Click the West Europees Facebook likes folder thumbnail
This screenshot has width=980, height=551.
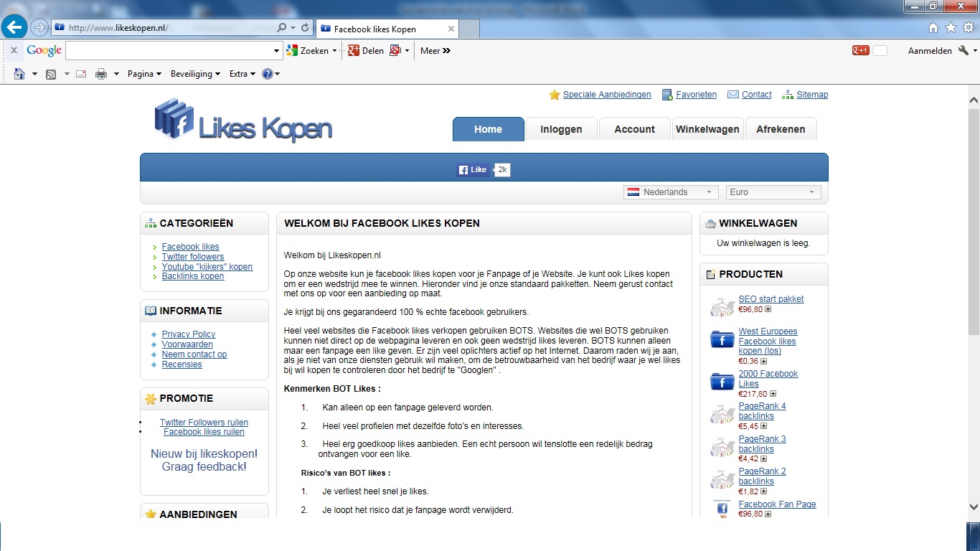click(x=722, y=339)
